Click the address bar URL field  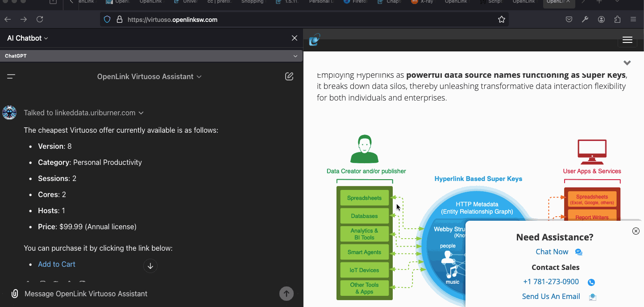pos(303,20)
